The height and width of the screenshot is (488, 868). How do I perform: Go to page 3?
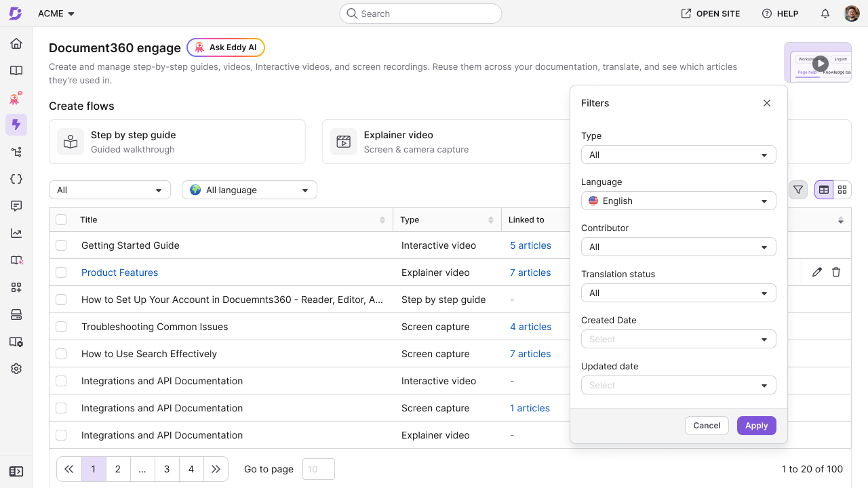tap(167, 469)
